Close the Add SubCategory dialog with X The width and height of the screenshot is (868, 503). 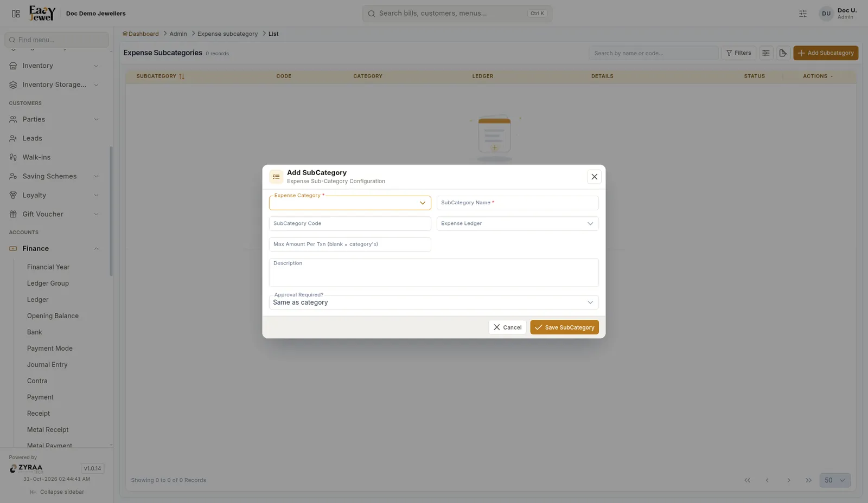594,177
